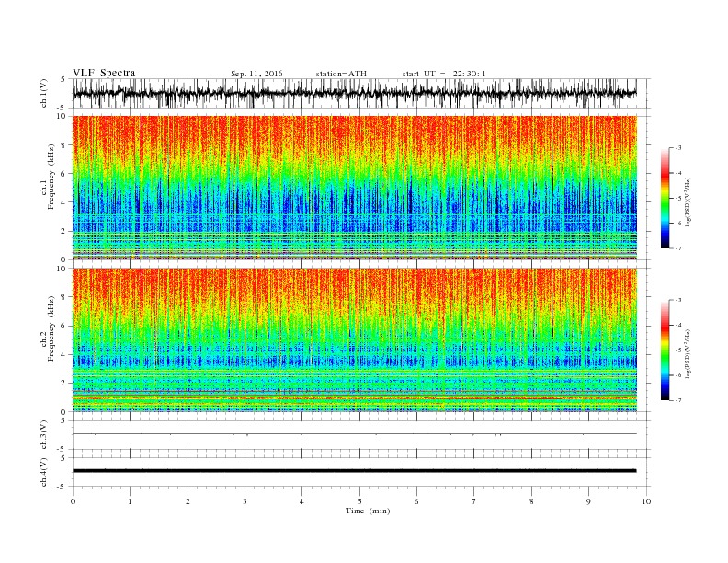The width and height of the screenshot is (728, 563).
Task: Click the "9" tick label on the time axis
Action: [588, 501]
